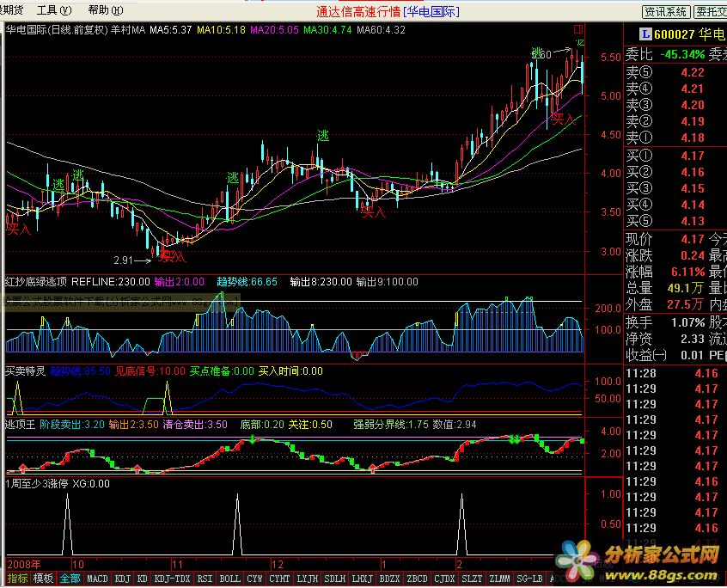Click the 趋势线:66.65 readout
This screenshot has height=588, width=727.
click(247, 281)
